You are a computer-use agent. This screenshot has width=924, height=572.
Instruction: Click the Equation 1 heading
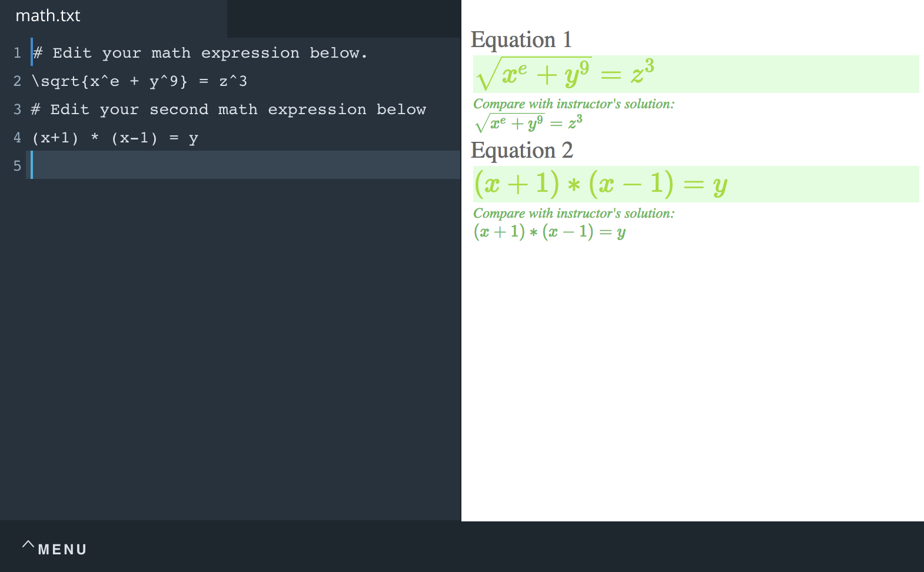pyautogui.click(x=521, y=40)
